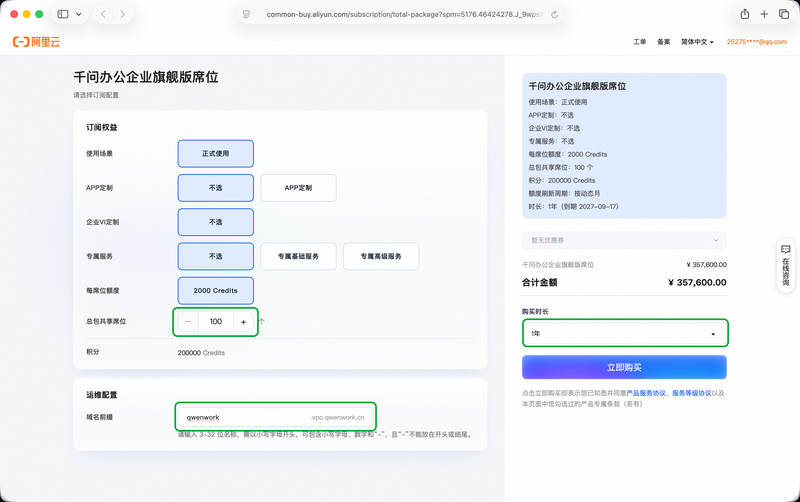Click the 200000 Credits points value

(201, 353)
